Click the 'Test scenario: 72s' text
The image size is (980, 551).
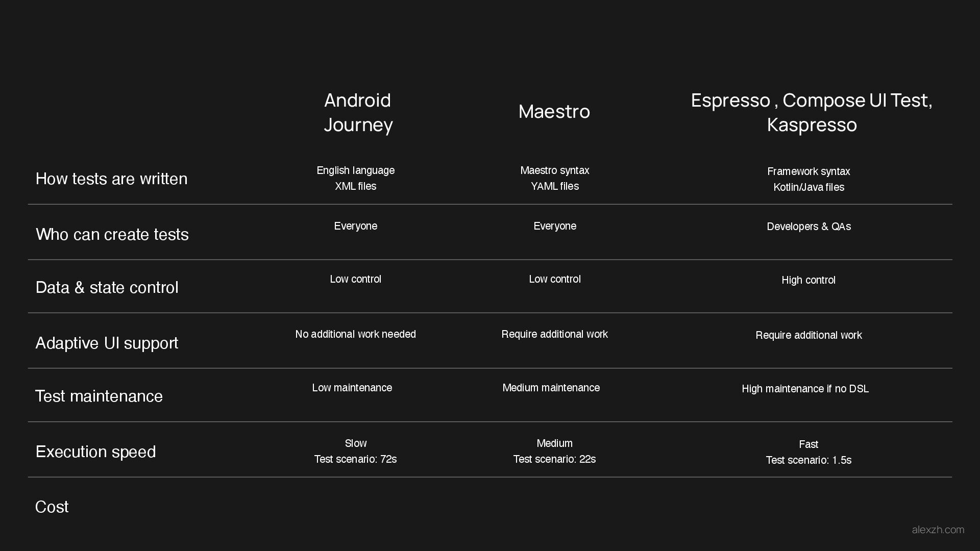[x=356, y=459]
